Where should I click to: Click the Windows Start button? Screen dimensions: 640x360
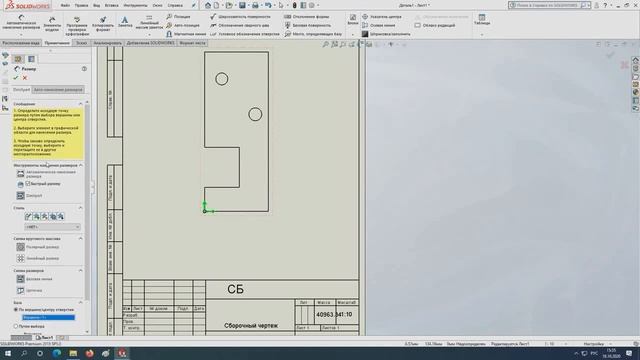point(8,353)
